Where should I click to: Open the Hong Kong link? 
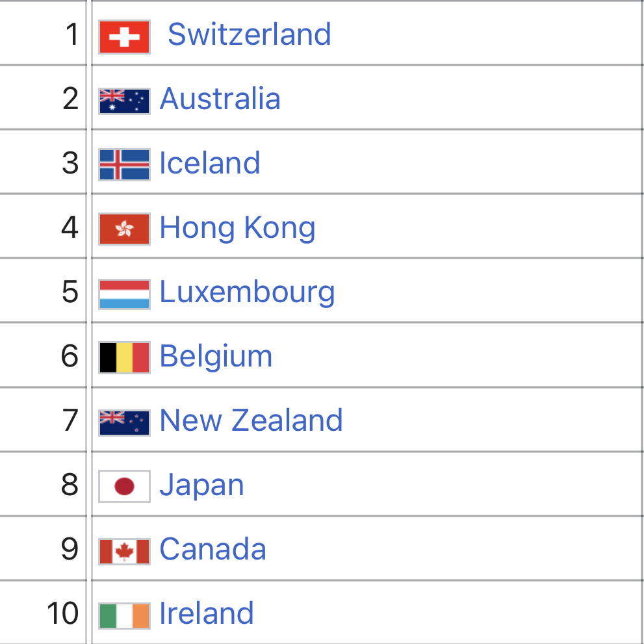point(237,227)
